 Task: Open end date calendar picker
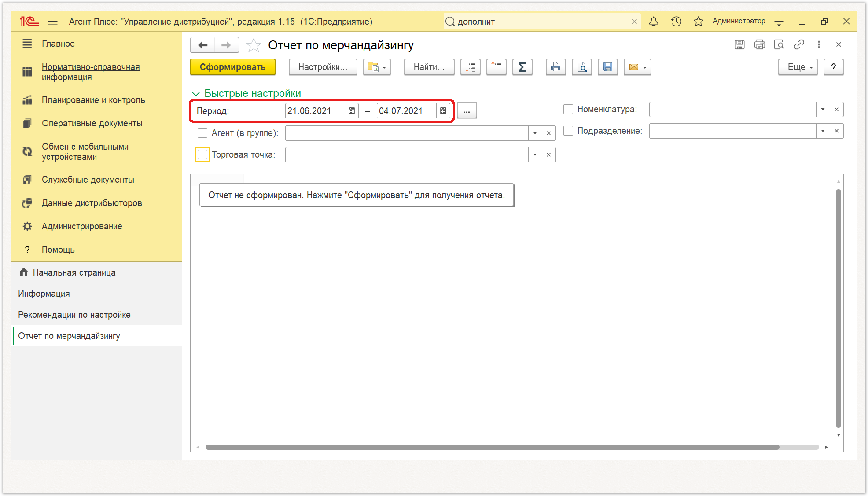click(x=443, y=110)
